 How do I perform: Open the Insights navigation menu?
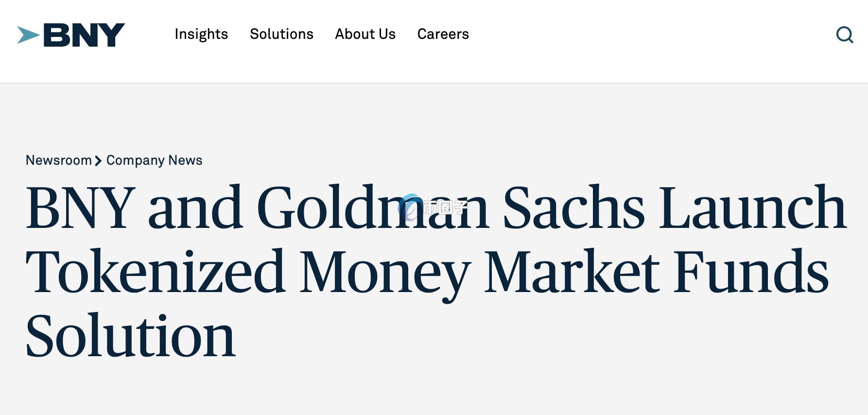tap(201, 34)
